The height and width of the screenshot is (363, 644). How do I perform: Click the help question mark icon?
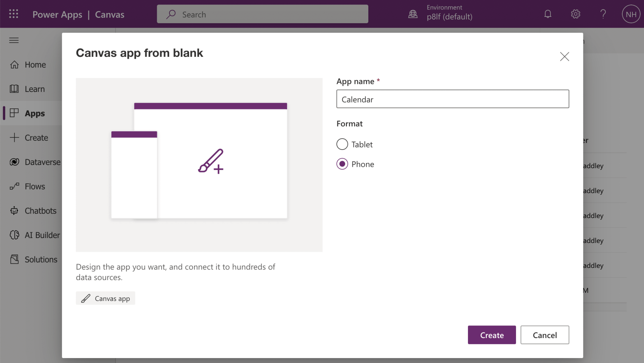(x=603, y=14)
